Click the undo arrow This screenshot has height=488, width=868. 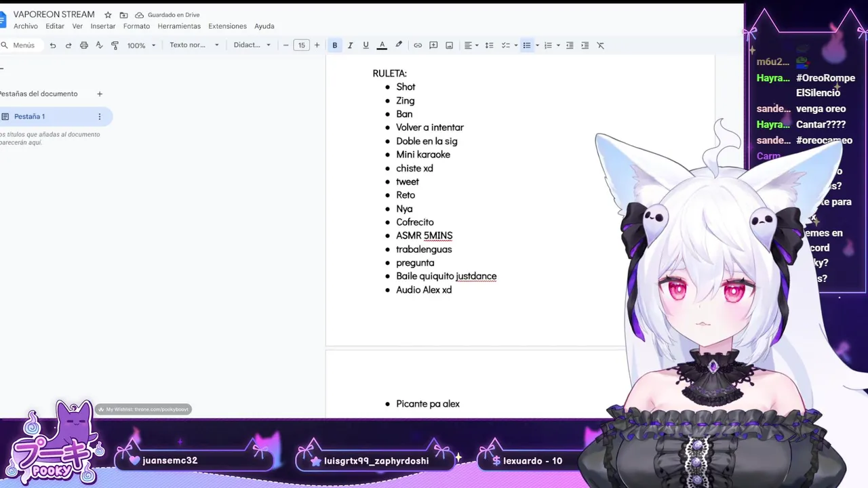(53, 45)
